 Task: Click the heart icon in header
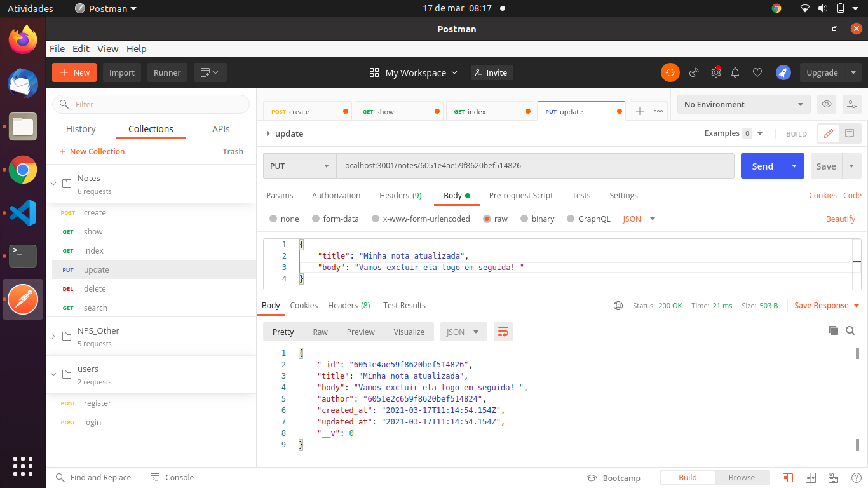(x=757, y=72)
